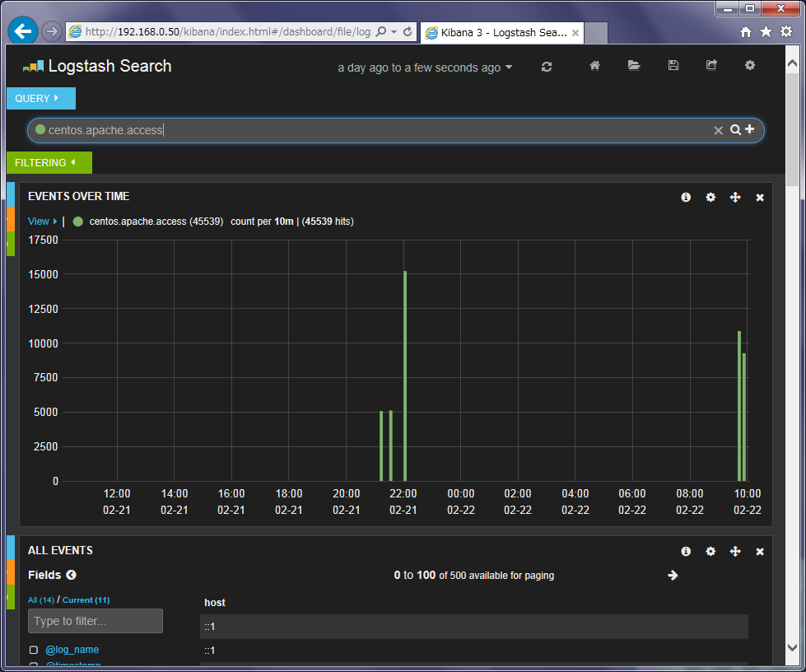Share the dashboard via the share icon
The height and width of the screenshot is (672, 806).
(x=711, y=65)
